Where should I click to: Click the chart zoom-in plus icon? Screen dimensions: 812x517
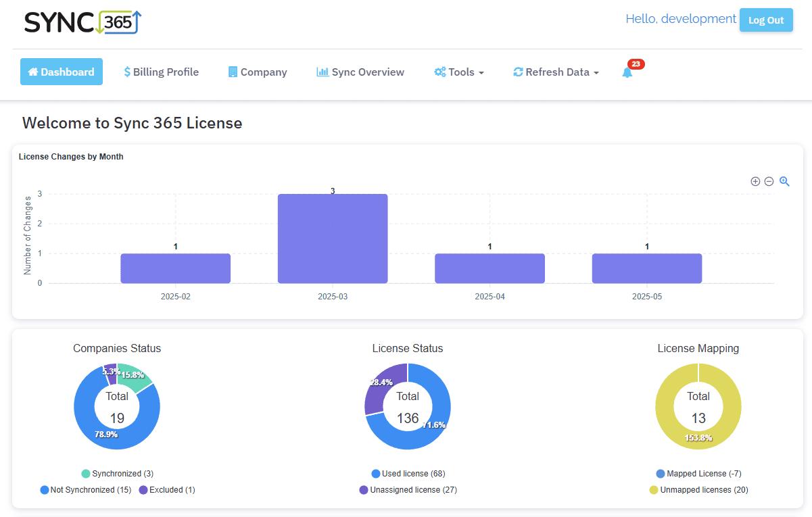coord(755,181)
